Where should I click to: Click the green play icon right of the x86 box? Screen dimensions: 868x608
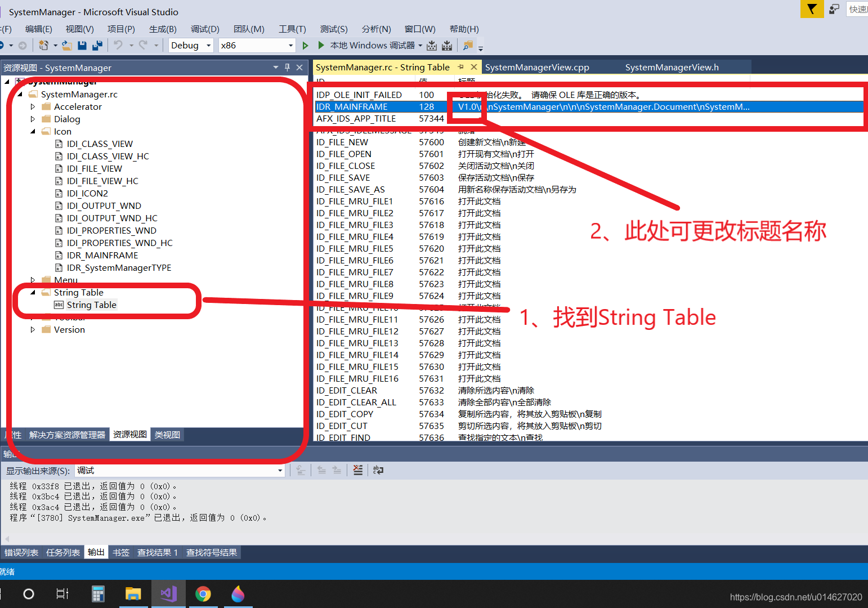coord(305,45)
